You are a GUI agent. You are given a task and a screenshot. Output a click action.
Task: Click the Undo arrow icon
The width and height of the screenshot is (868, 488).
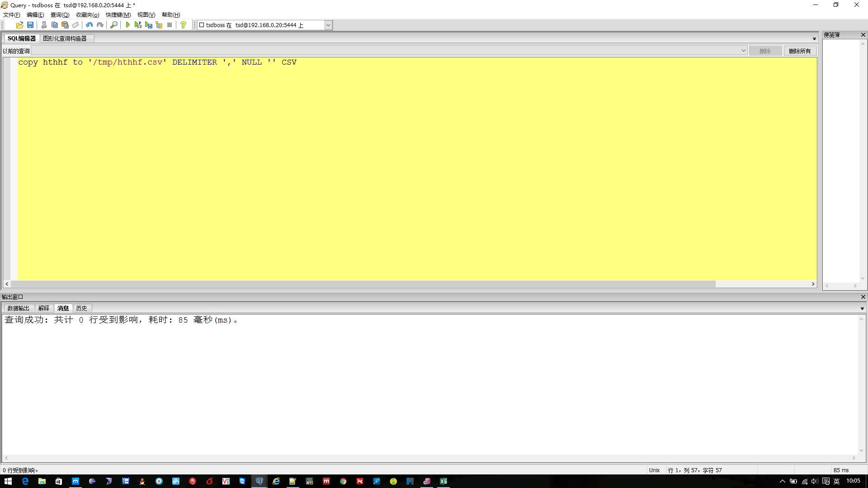pos(90,25)
